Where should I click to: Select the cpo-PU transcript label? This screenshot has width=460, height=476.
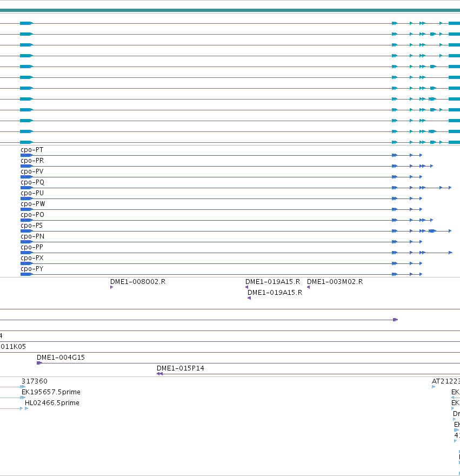coord(32,193)
